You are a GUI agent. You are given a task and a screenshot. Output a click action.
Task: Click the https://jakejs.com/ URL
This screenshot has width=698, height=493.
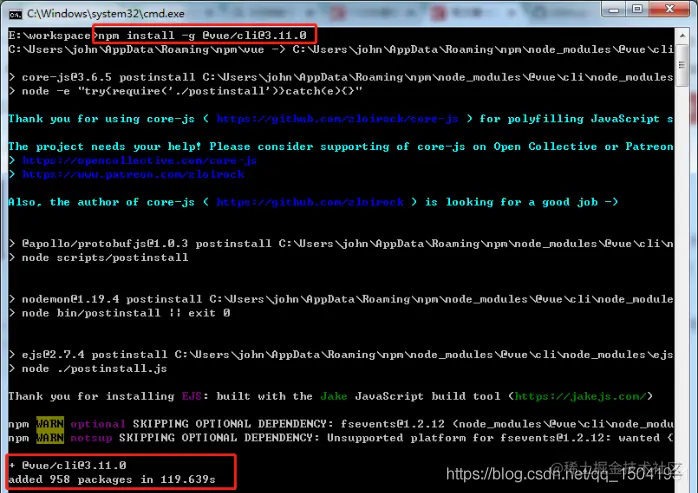[x=580, y=396]
